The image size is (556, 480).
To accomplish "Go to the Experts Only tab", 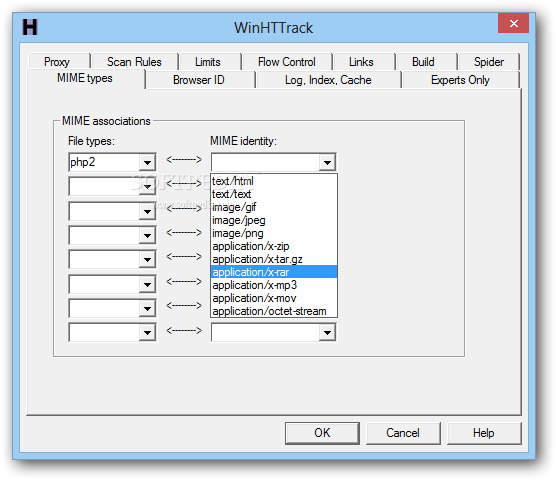I will click(460, 80).
